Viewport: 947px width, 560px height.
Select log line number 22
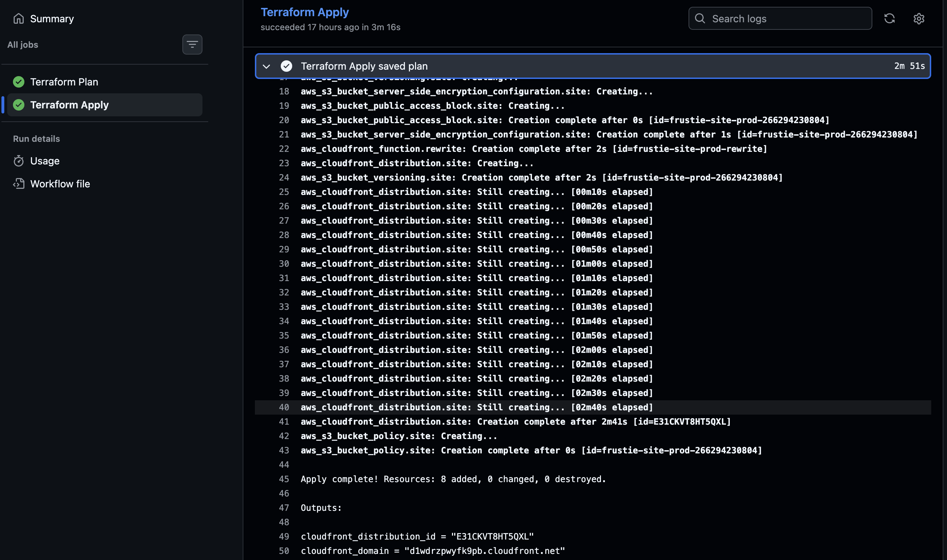point(284,149)
